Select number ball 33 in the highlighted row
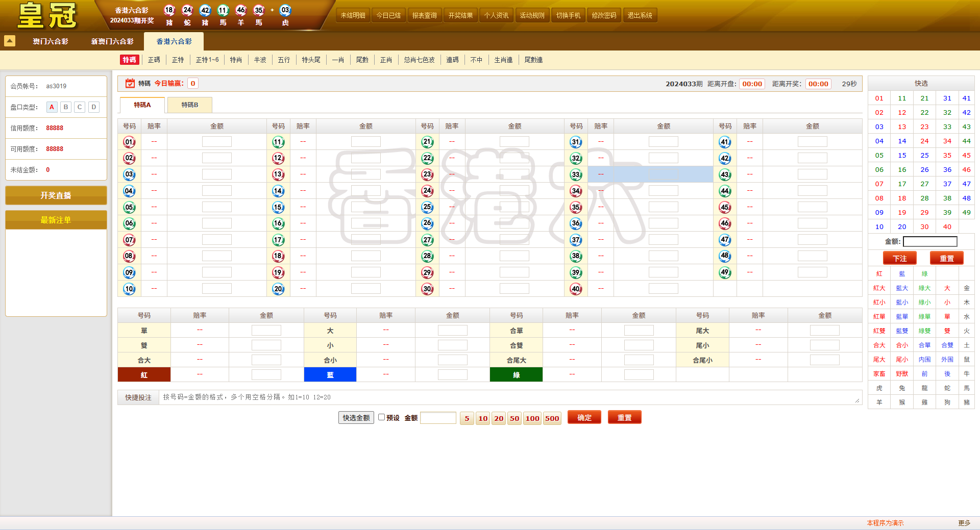 [576, 174]
